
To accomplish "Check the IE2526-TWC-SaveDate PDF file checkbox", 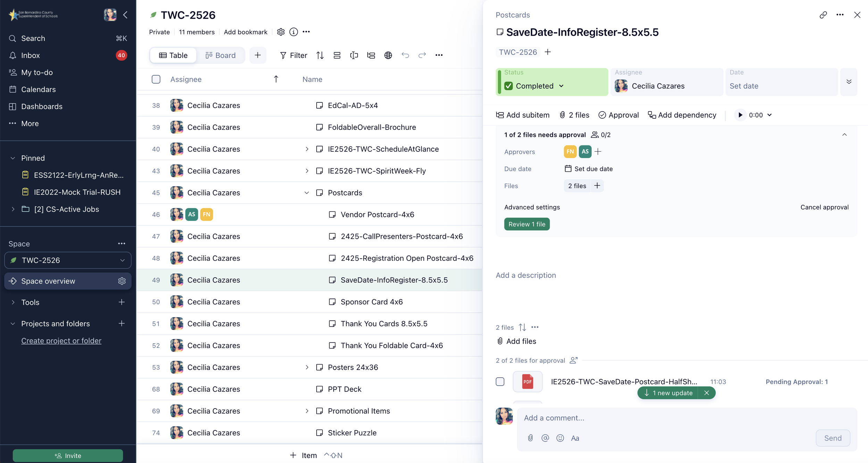I will tap(500, 381).
